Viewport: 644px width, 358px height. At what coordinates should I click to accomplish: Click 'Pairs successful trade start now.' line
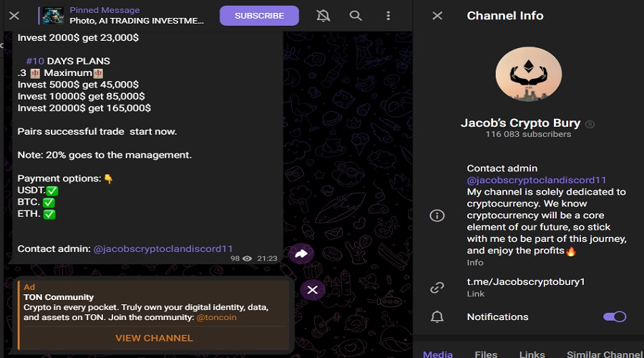(x=97, y=132)
